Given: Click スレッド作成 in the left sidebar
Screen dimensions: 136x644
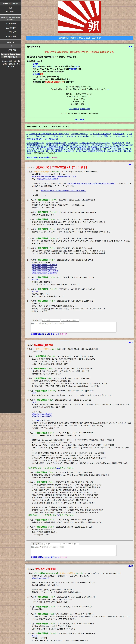Looking at the screenshot, I should point(11,36).
